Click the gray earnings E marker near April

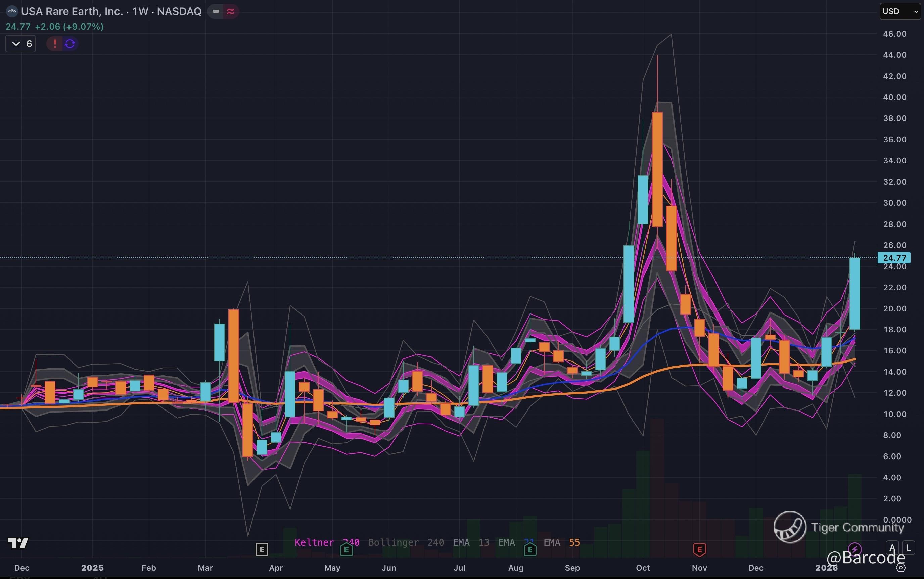pyautogui.click(x=262, y=550)
